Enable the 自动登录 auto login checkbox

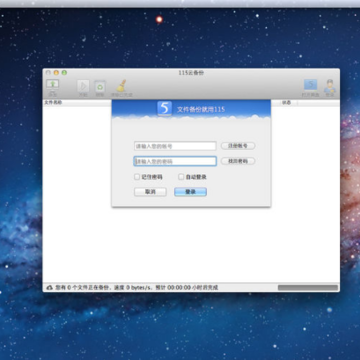(x=181, y=177)
